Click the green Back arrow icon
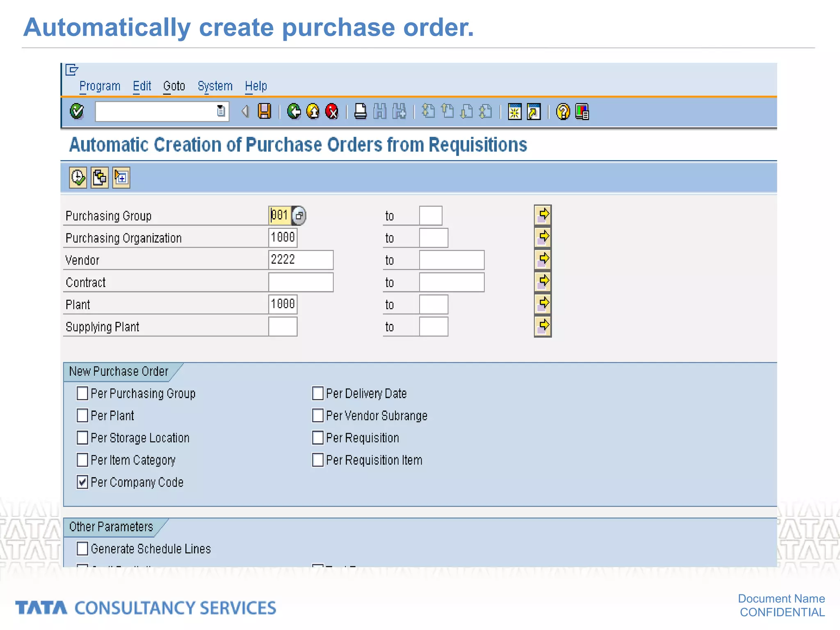The height and width of the screenshot is (630, 840). 294,111
